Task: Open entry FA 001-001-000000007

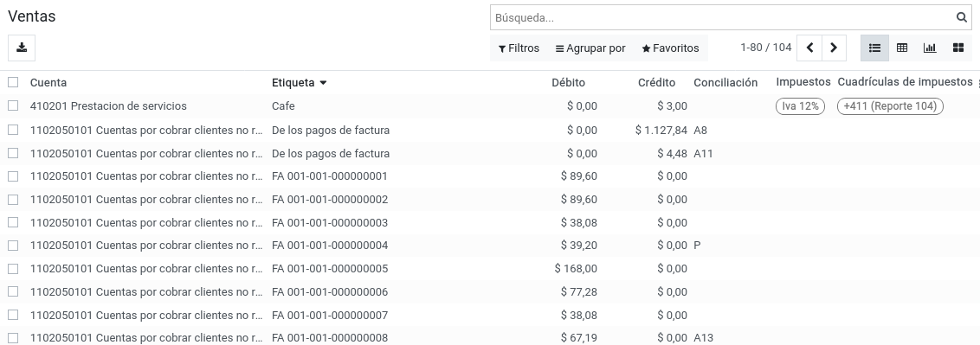Action: tap(329, 315)
